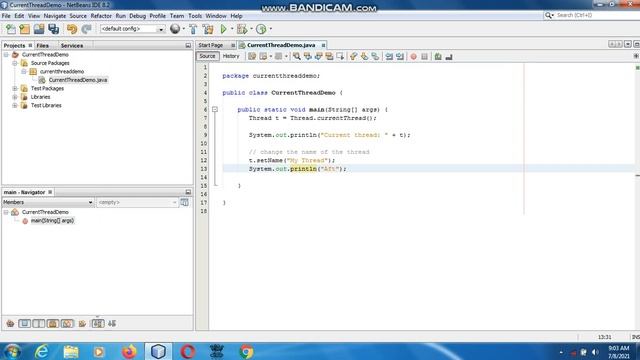Toggle Fully Qualified Names in Navigator
640x360 pixels.
coord(82,324)
